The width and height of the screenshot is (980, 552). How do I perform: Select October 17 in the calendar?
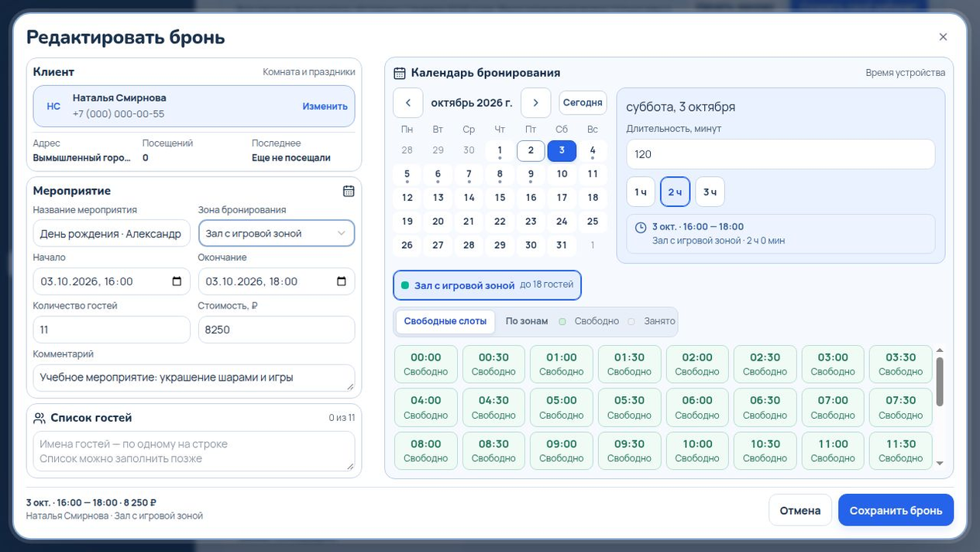click(x=562, y=197)
